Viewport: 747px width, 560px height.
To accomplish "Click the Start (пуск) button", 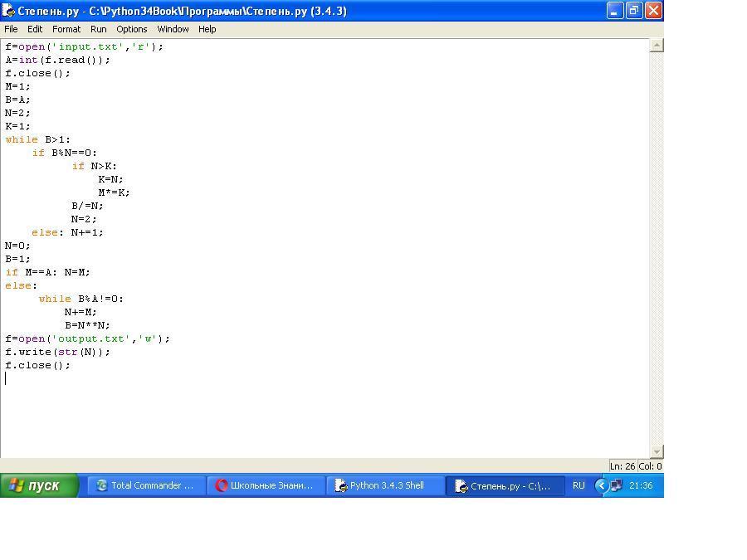I will tap(38, 485).
